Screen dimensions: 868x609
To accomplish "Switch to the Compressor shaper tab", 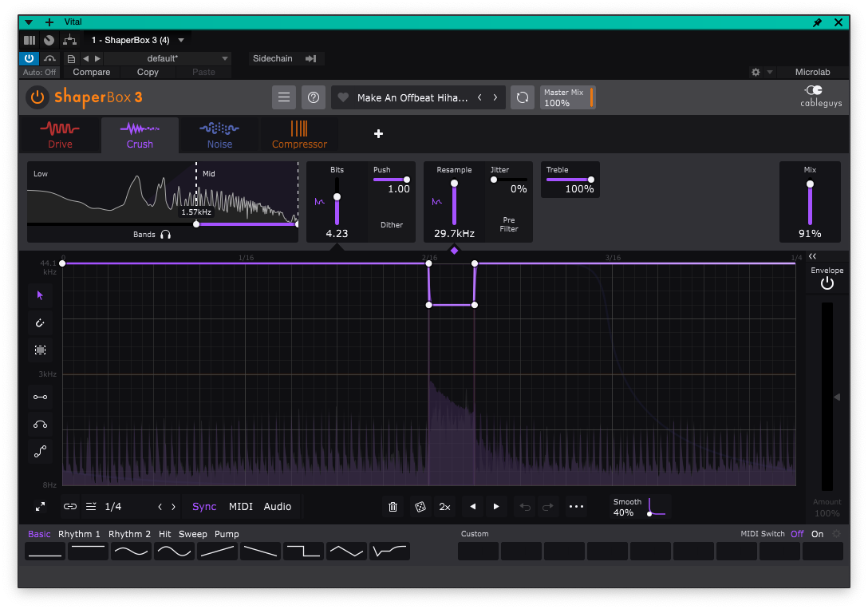I will [299, 135].
